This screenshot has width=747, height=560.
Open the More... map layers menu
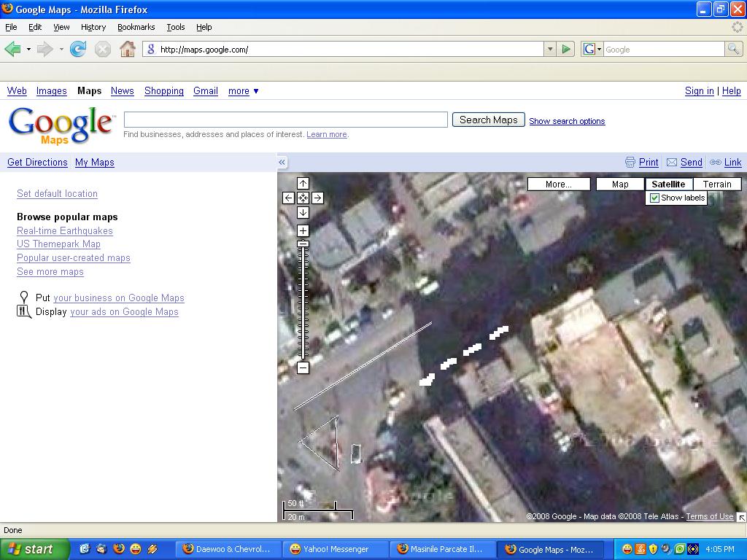pyautogui.click(x=559, y=184)
